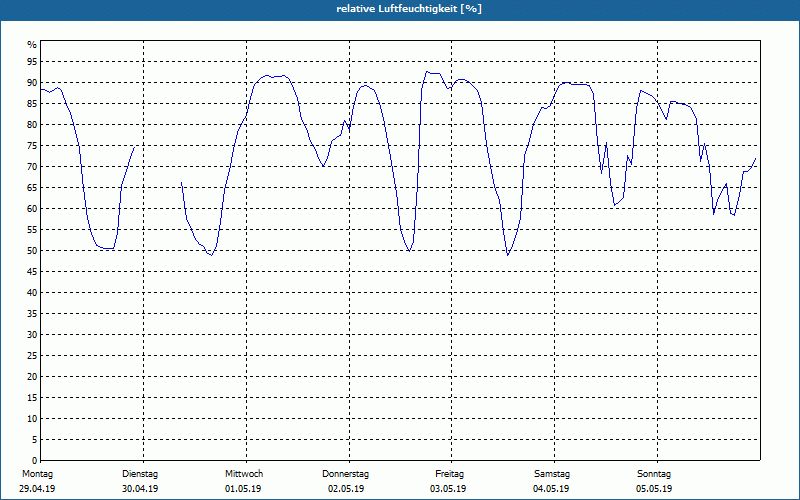800x500 pixels.
Task: Select the 30 y-axis value
Action: coord(32,335)
